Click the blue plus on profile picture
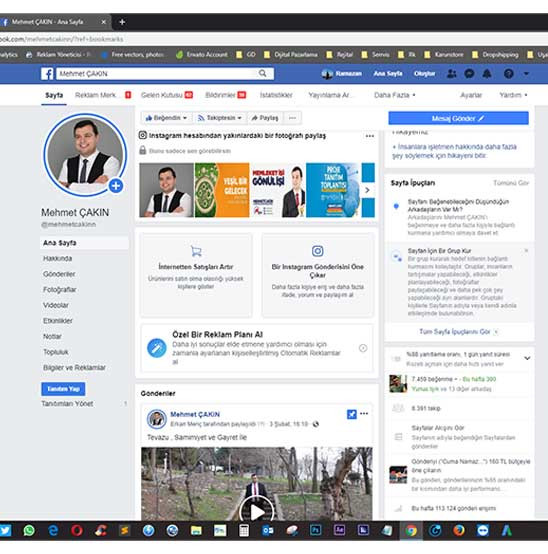 116,185
